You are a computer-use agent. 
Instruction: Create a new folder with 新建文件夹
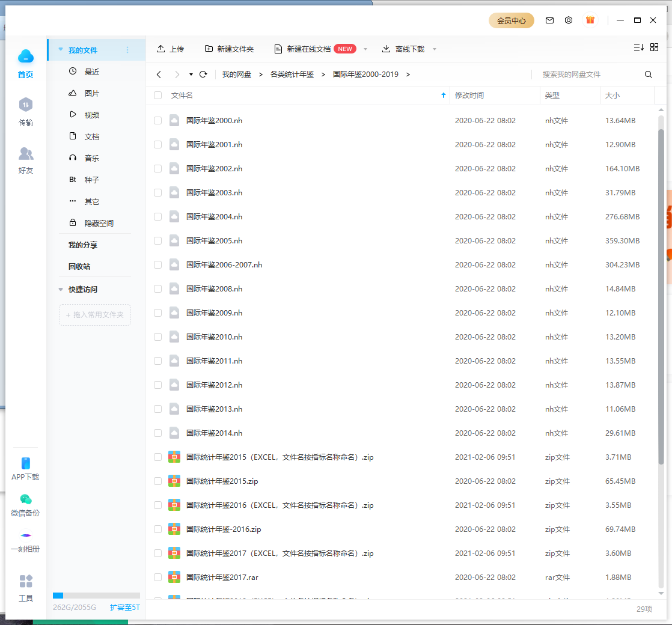[x=229, y=49]
